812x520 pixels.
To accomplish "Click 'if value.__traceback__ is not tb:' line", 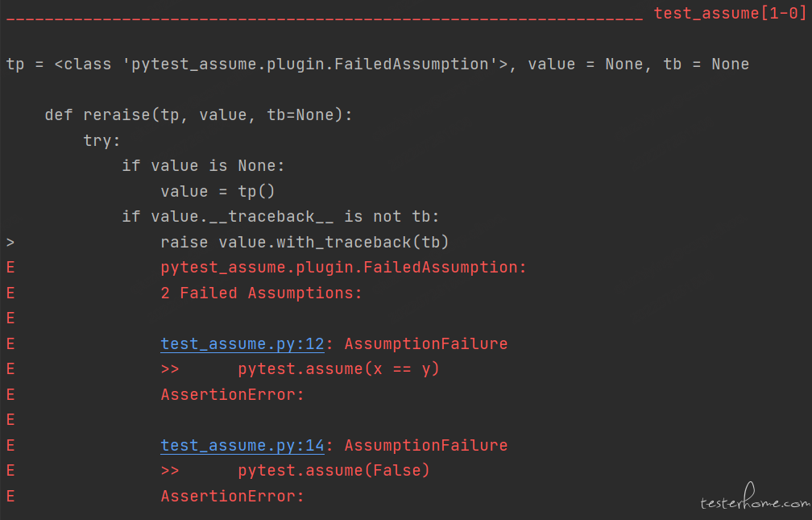I will tap(280, 217).
